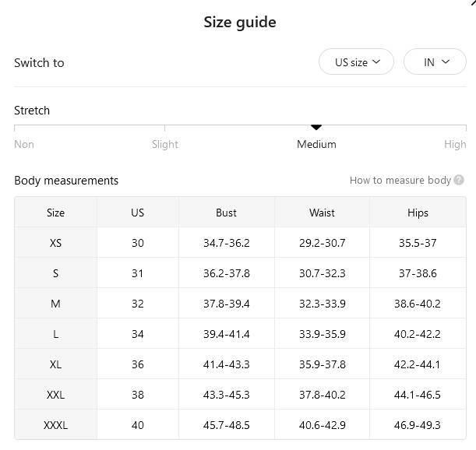Image resolution: width=476 pixels, height=450 pixels.
Task: Open the US size dropdown
Action: pyautogui.click(x=356, y=62)
